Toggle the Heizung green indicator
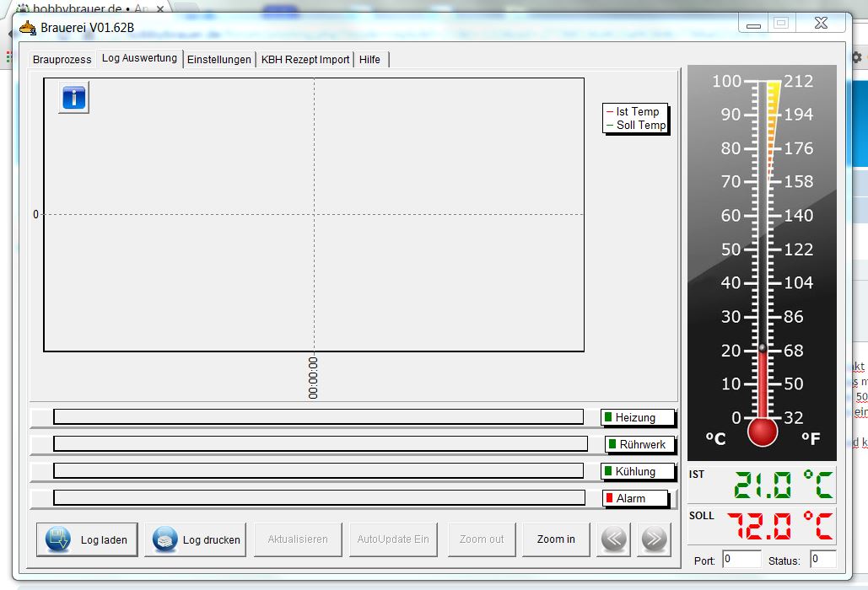 pos(608,417)
